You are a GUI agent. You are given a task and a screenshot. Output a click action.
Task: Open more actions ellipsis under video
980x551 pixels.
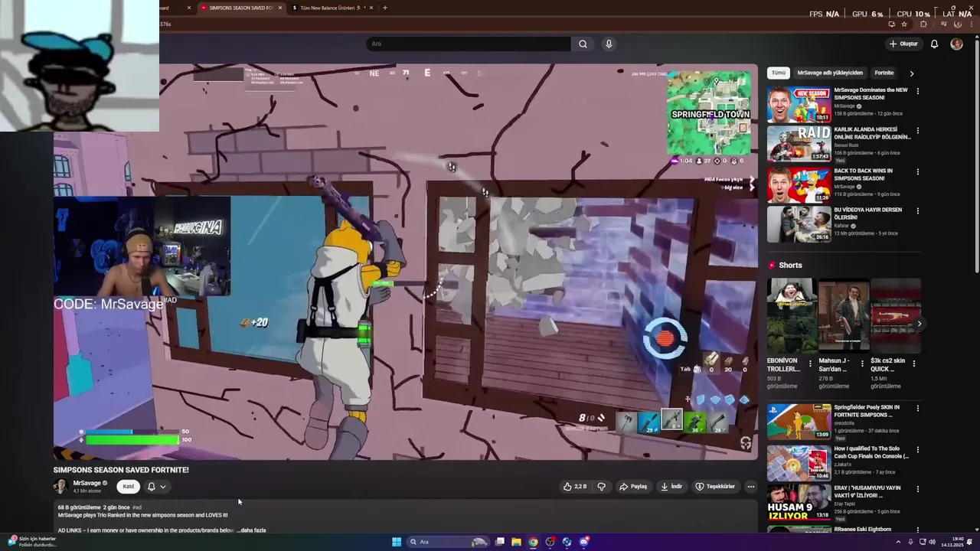[750, 486]
